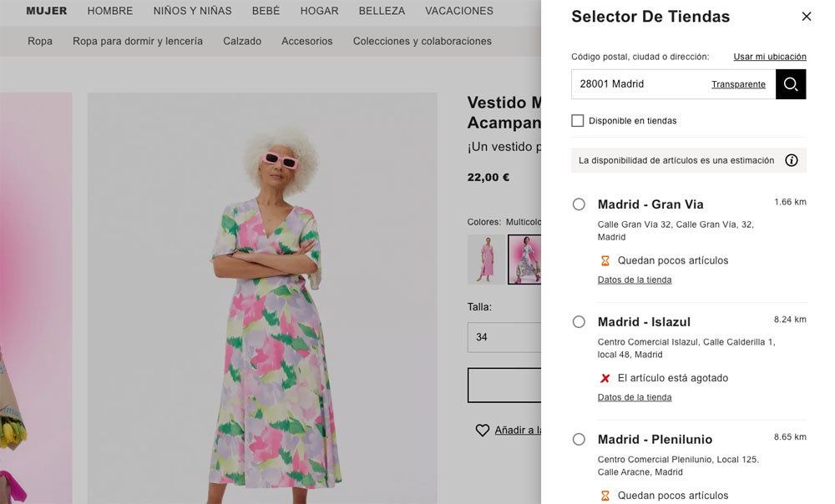The image size is (835, 504).
Task: Click the low-stock icon under Madrid - Plenilunio
Action: point(604,495)
